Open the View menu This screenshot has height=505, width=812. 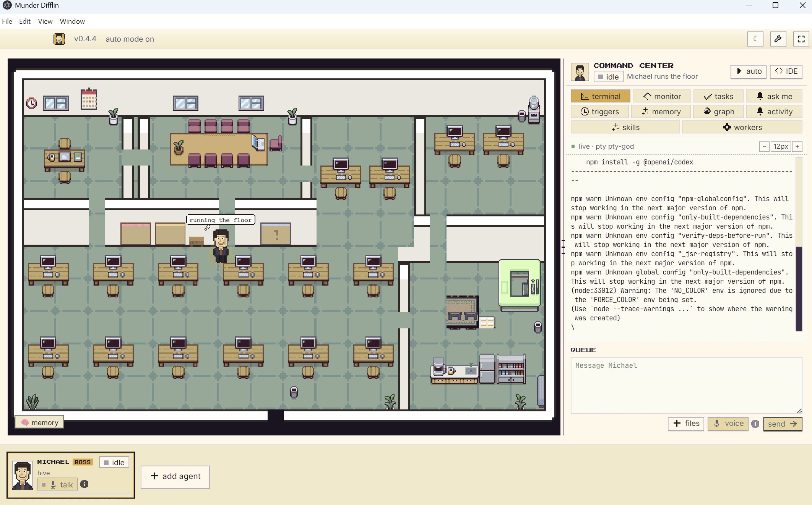(x=45, y=21)
